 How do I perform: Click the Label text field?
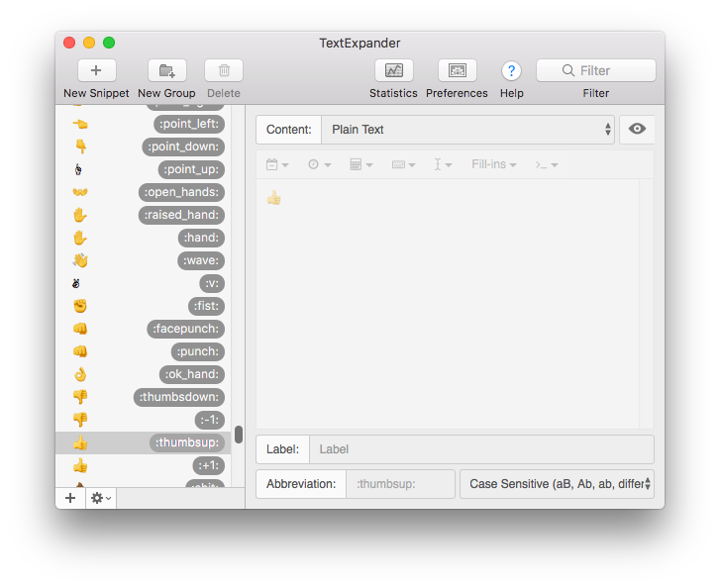[x=481, y=449]
